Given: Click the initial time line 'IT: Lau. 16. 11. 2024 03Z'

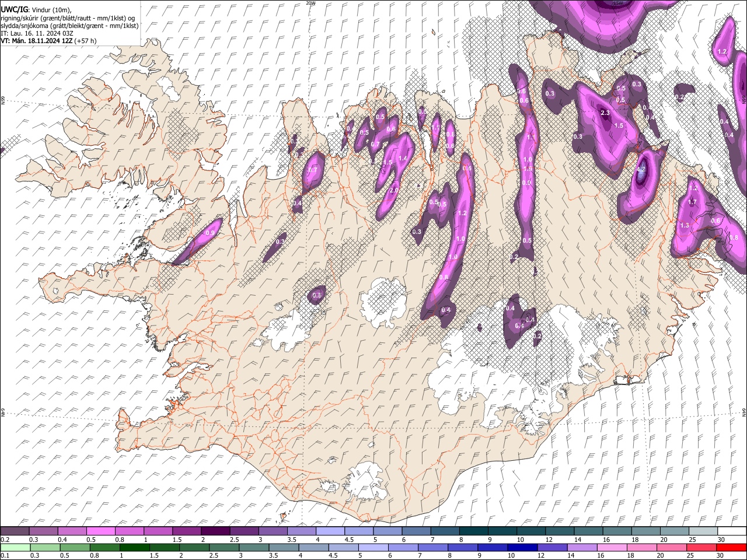Looking at the screenshot, I should [x=37, y=33].
